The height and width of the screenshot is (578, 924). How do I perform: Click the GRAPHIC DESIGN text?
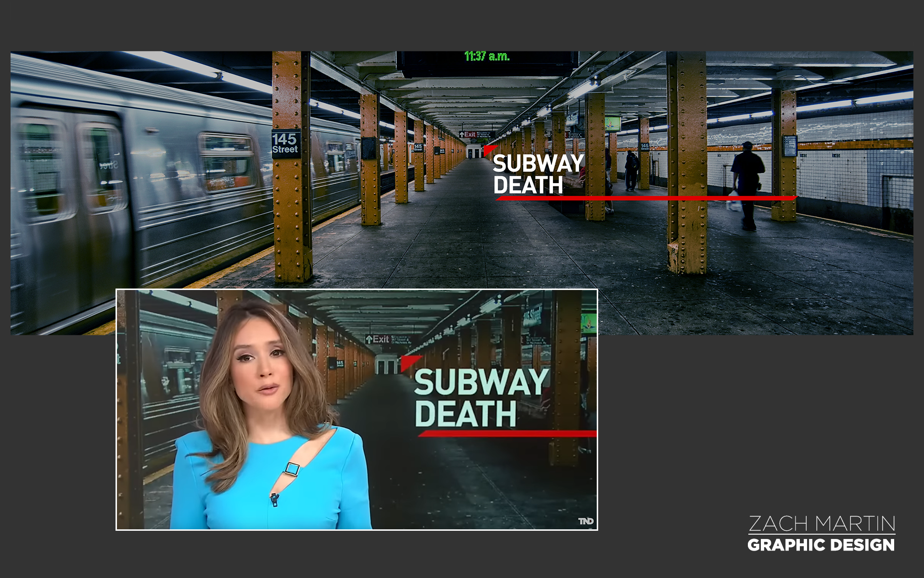coord(821,545)
